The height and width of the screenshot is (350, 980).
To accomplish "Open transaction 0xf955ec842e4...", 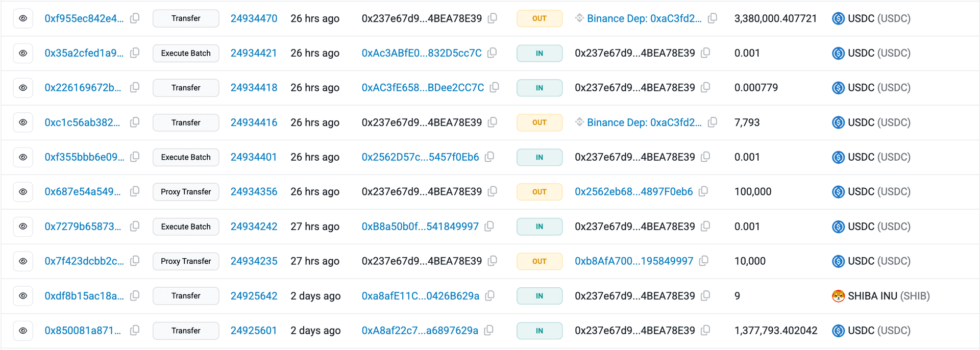I will click(84, 18).
